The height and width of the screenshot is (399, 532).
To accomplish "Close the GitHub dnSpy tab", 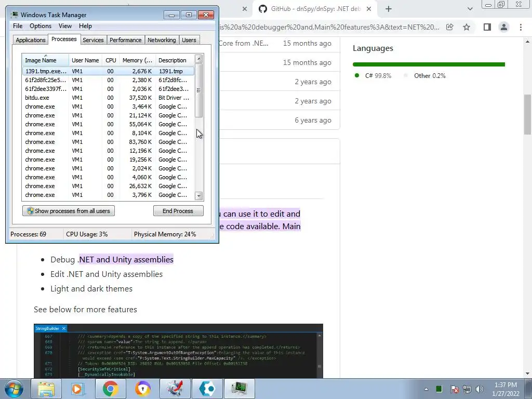I will tap(369, 9).
